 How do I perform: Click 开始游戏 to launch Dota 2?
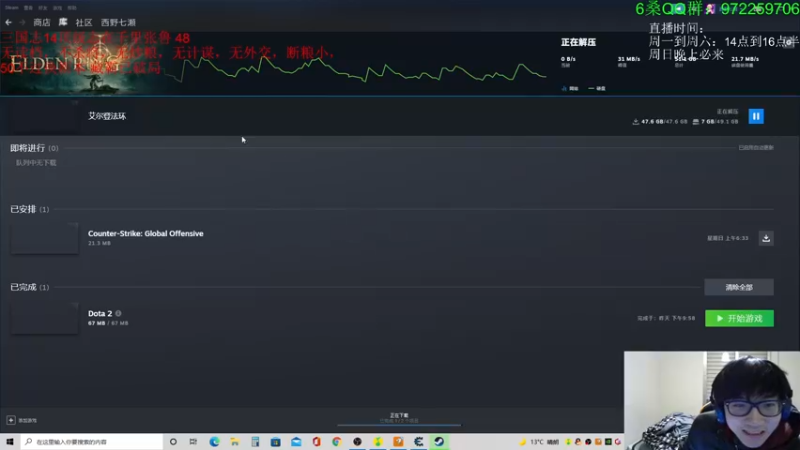point(739,318)
